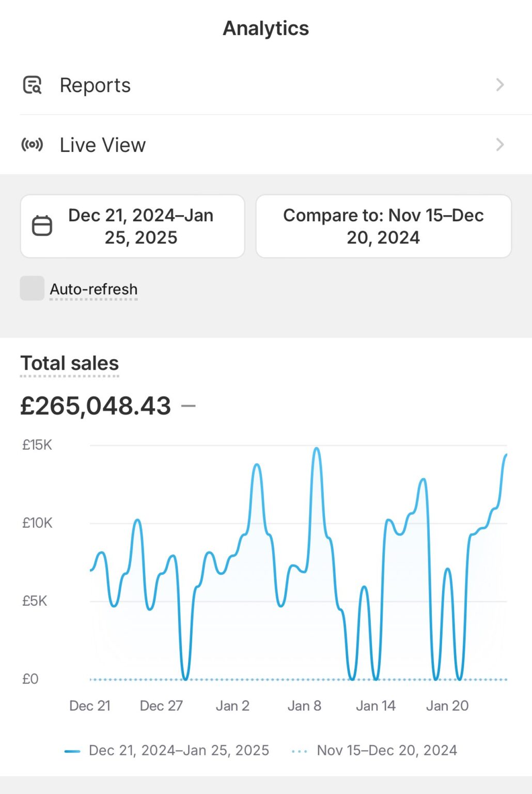Click the calendar icon in date range
Image resolution: width=532 pixels, height=794 pixels.
42,226
